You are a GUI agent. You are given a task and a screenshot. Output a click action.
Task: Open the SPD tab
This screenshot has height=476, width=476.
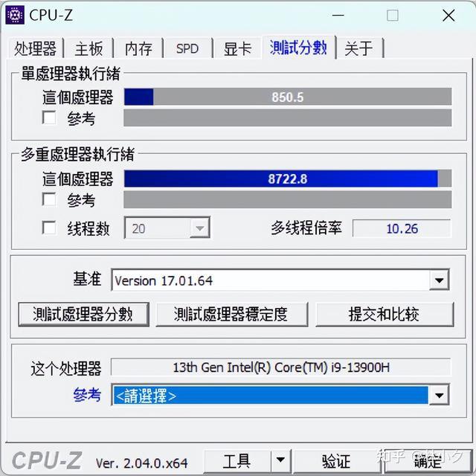pyautogui.click(x=187, y=48)
